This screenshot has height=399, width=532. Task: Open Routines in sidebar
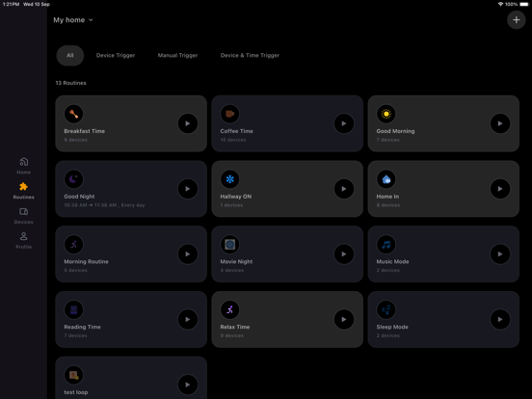pyautogui.click(x=23, y=191)
